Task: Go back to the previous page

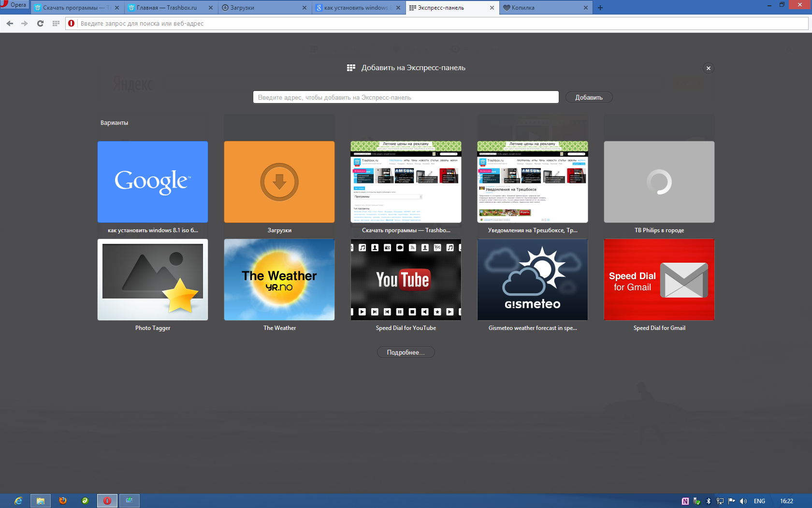Action: coord(10,23)
